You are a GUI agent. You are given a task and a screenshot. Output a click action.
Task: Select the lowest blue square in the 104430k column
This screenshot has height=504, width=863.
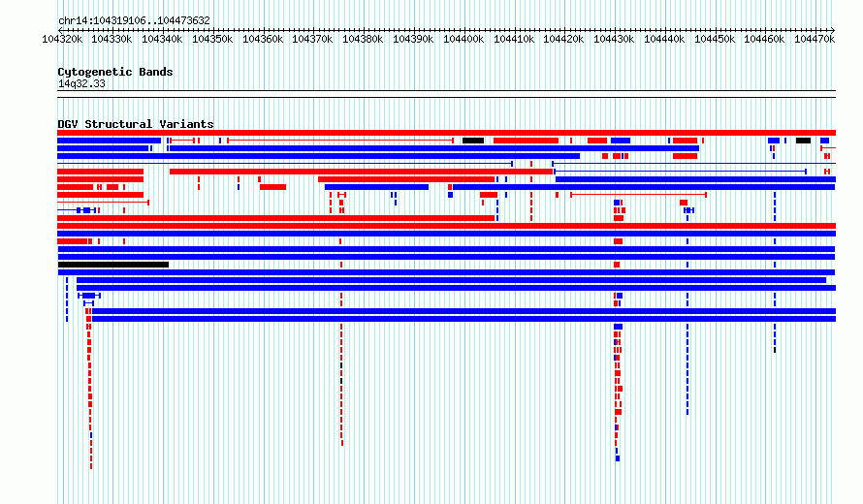click(618, 458)
